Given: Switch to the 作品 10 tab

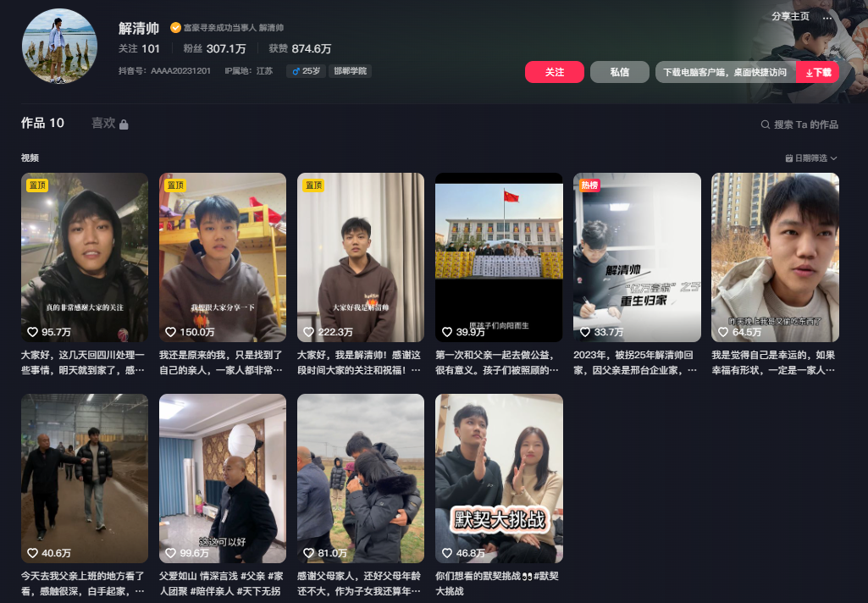Looking at the screenshot, I should click(42, 123).
